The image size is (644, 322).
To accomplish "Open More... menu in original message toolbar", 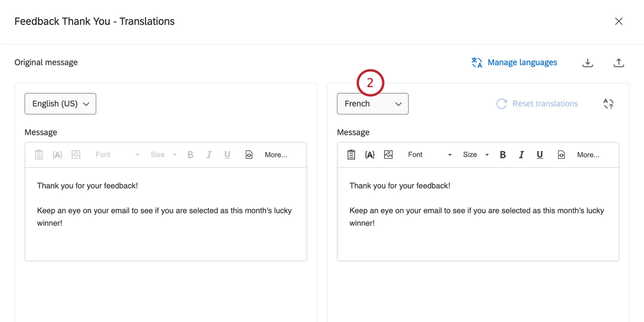I will point(276,155).
